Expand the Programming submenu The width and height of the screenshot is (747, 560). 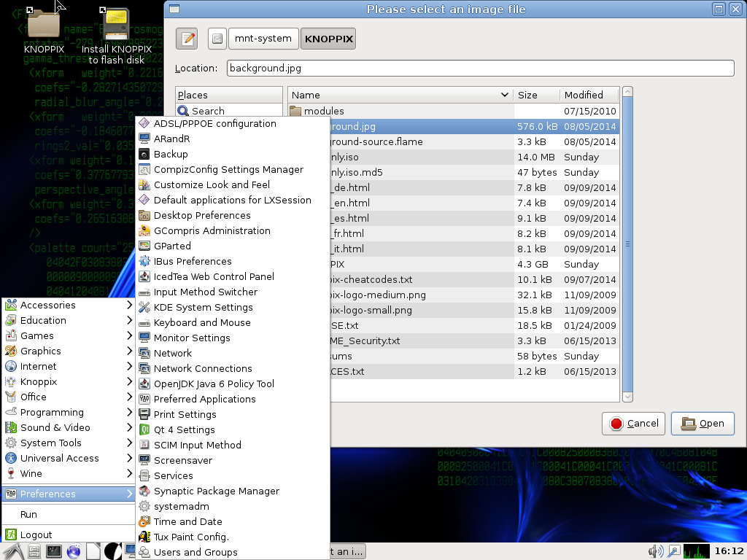69,412
